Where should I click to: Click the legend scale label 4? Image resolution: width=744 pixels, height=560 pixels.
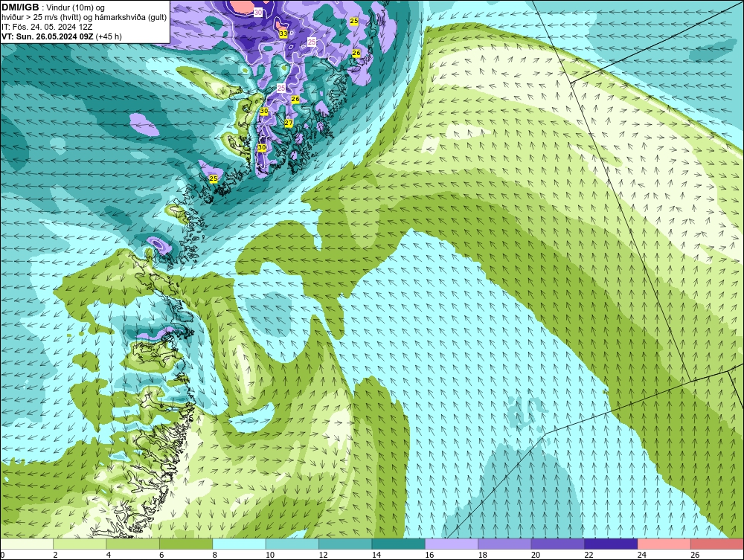(109, 555)
